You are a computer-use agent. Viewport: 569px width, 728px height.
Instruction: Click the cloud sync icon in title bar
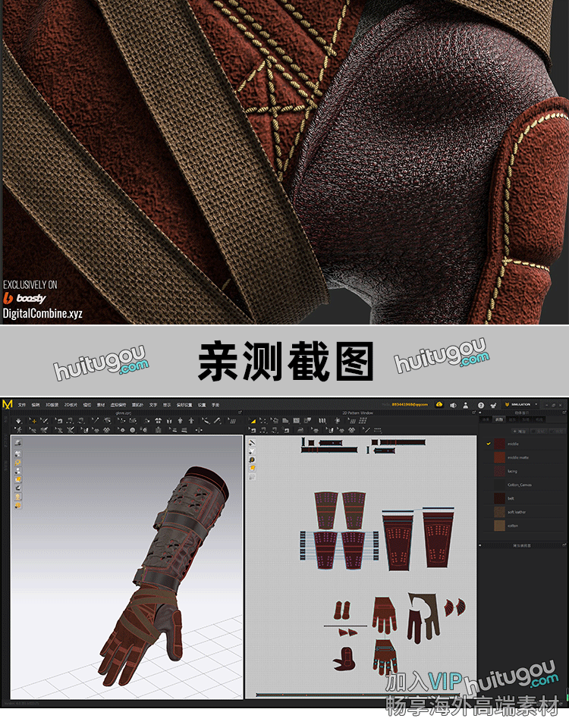pos(439,404)
